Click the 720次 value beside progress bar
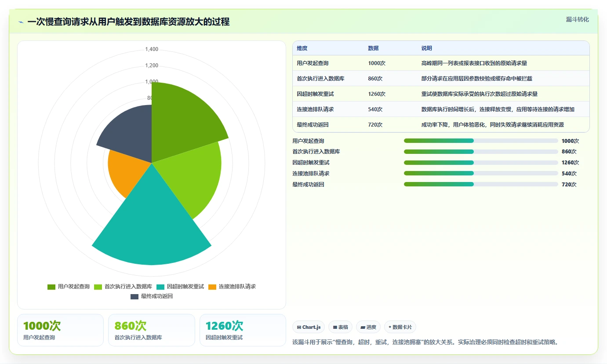 [569, 184]
